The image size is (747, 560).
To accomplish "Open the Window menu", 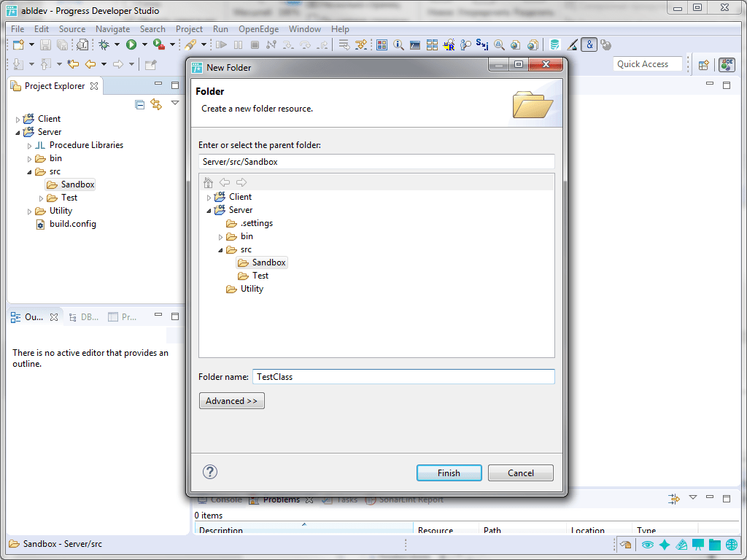I will (x=305, y=29).
